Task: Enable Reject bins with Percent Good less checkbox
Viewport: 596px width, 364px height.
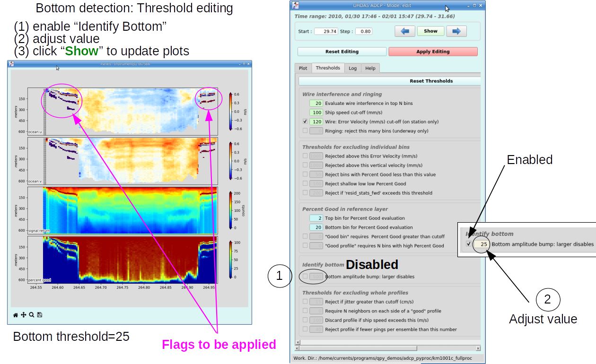Action: point(305,174)
